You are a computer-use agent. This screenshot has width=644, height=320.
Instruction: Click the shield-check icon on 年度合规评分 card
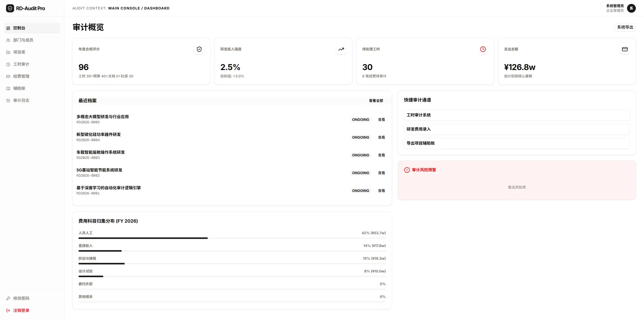coord(199,49)
